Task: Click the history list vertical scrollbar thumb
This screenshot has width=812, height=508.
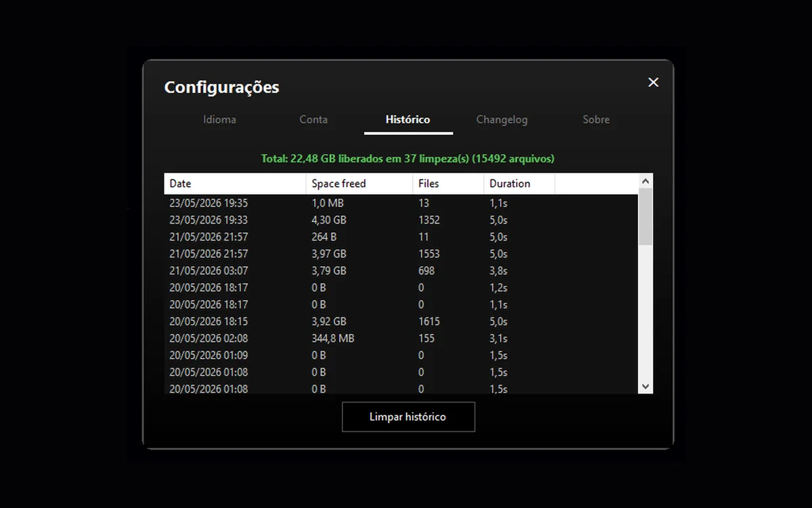Action: click(x=646, y=217)
